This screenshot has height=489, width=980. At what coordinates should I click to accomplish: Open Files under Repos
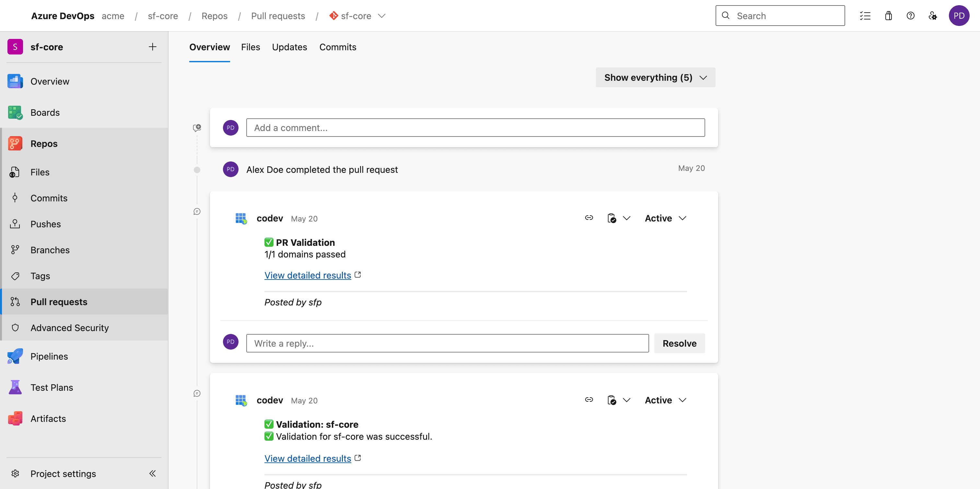point(84,172)
